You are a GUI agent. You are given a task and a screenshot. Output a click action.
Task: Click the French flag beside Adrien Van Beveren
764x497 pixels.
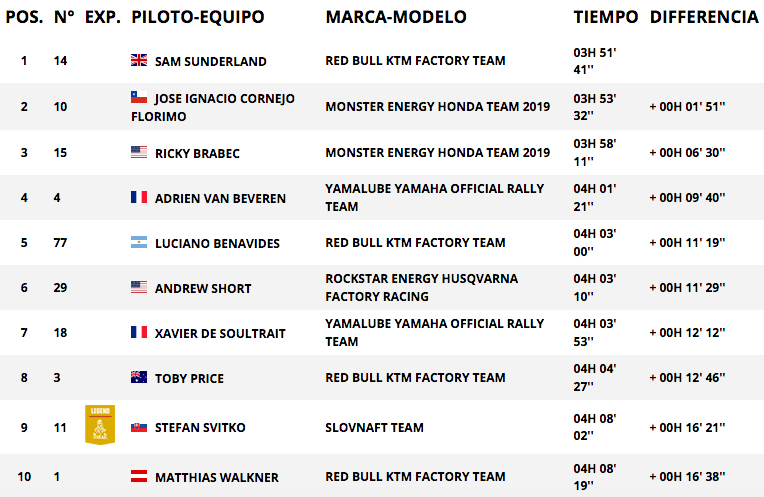pyautogui.click(x=139, y=197)
